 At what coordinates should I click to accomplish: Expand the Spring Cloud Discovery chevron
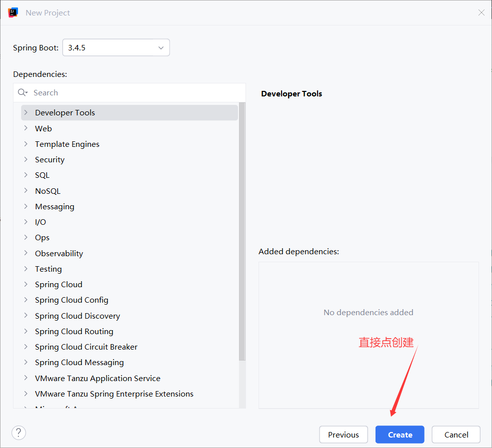26,315
